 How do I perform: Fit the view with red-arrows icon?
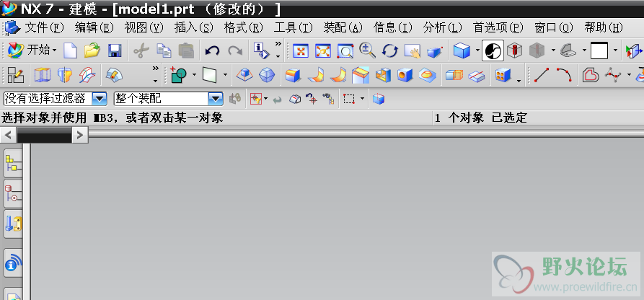pyautogui.click(x=301, y=51)
